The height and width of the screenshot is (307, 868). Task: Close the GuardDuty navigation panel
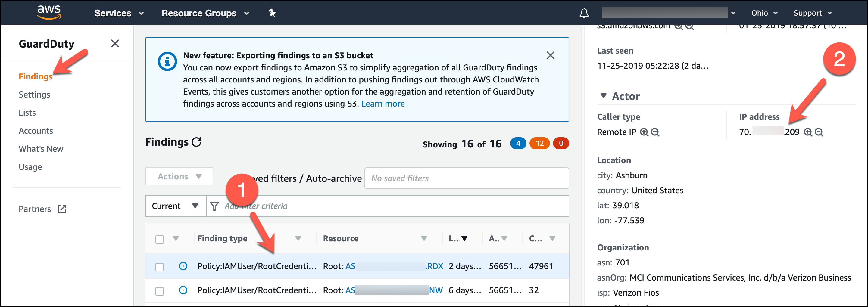coord(115,43)
